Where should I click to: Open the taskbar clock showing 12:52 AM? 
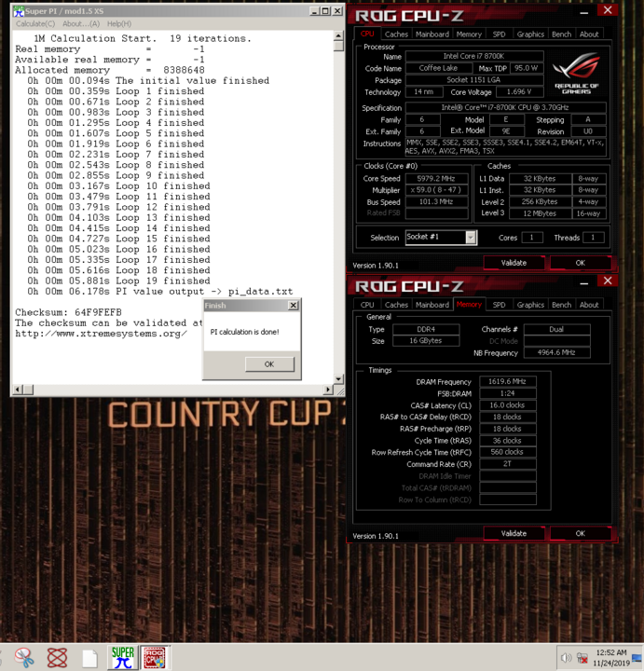coord(611,657)
